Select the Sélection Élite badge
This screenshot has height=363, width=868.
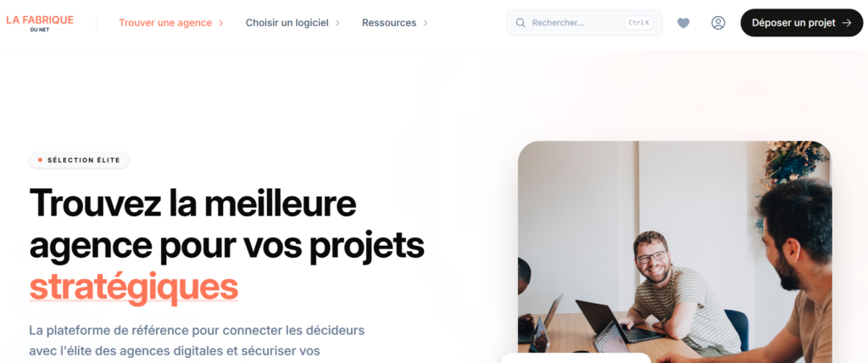(x=79, y=160)
